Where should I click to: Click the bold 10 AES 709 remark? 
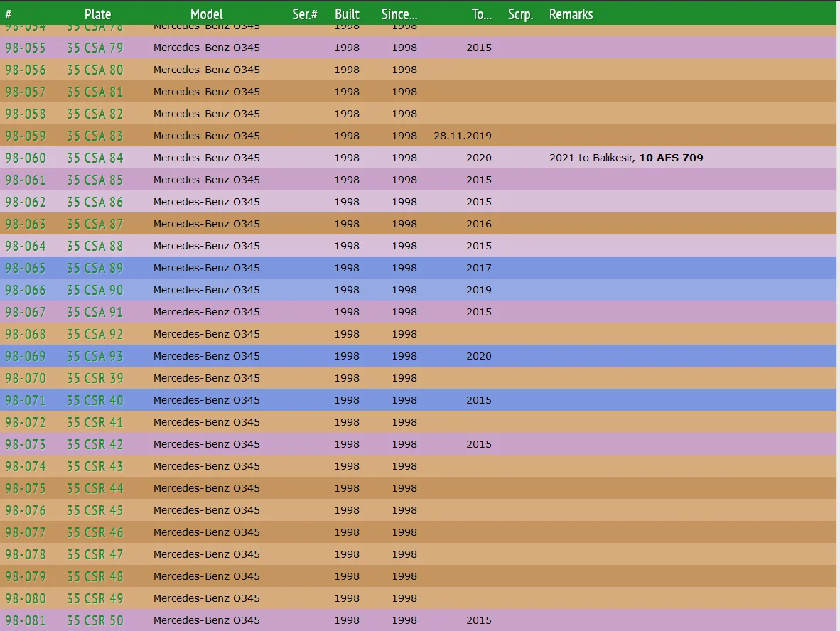pos(671,158)
